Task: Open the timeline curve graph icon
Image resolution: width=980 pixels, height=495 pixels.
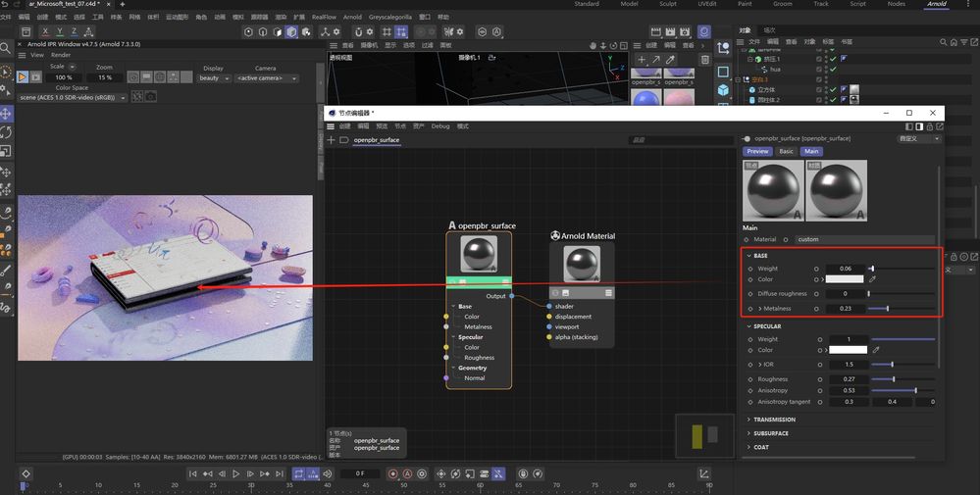Action: tap(704, 473)
